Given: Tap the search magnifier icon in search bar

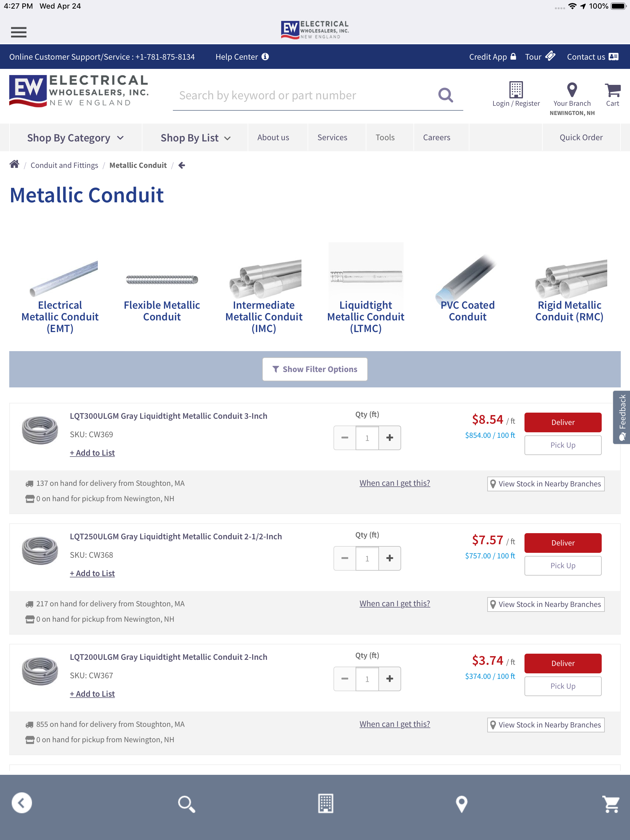Looking at the screenshot, I should pyautogui.click(x=445, y=95).
